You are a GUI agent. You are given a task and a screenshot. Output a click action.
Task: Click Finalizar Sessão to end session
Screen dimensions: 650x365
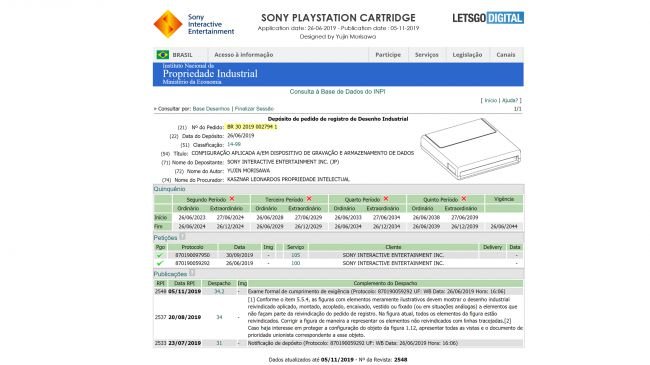pos(254,109)
